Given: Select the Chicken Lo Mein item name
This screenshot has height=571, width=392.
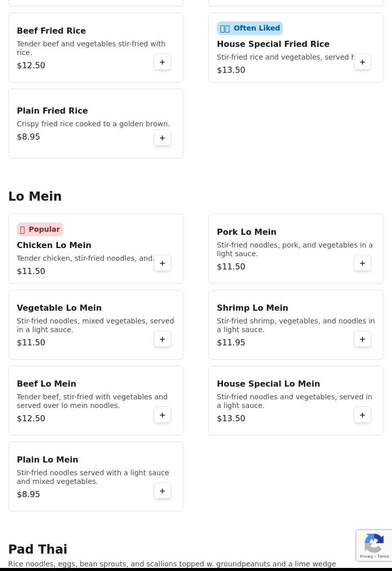Looking at the screenshot, I should point(54,245).
